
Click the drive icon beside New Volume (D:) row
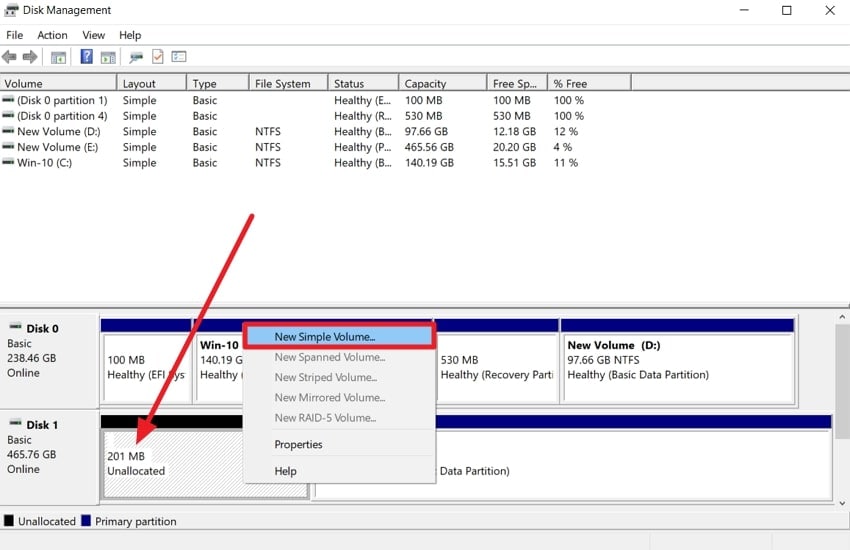[8, 131]
